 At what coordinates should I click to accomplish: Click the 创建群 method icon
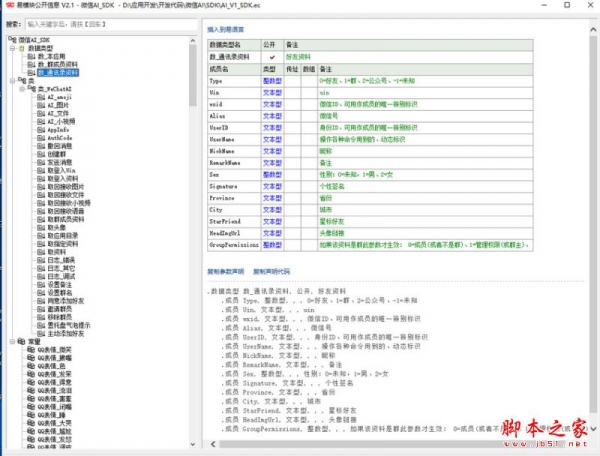point(40,153)
